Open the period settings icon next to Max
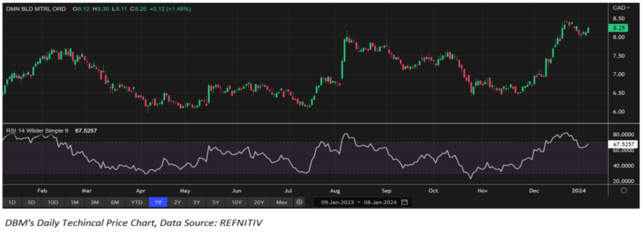This screenshot has width=644, height=232. click(x=299, y=202)
